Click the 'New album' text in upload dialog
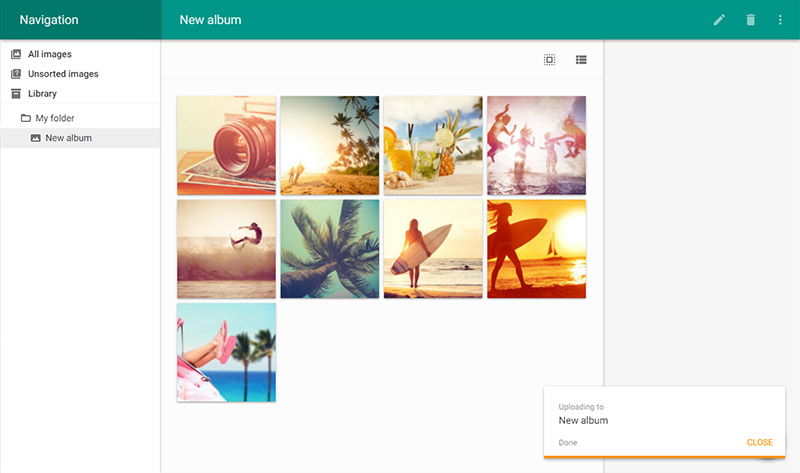This screenshot has height=473, width=800. pos(583,420)
